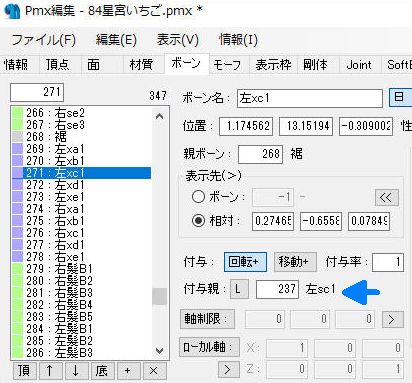Edit the ボーン名 field 左xc1
The height and width of the screenshot is (383, 412).
[x=310, y=98]
